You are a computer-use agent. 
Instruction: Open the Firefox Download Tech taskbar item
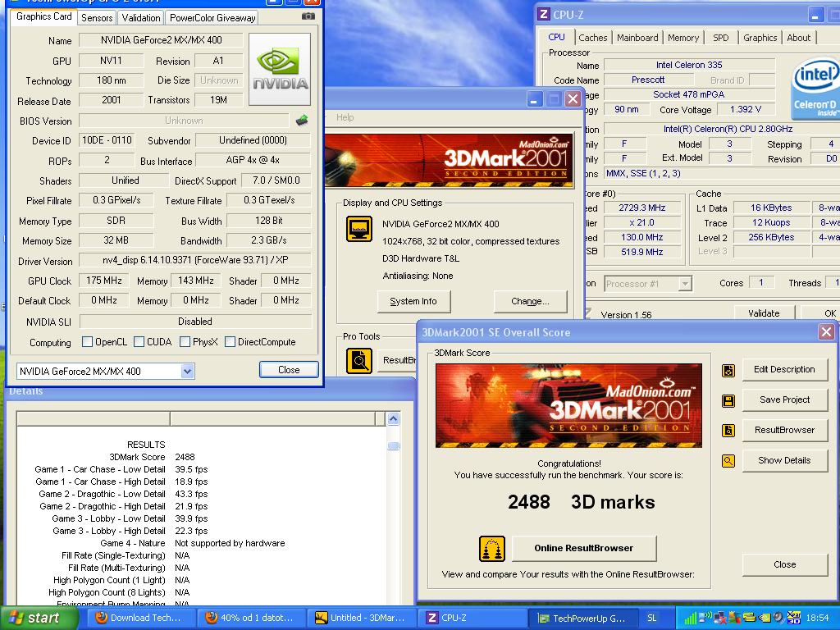(141, 619)
